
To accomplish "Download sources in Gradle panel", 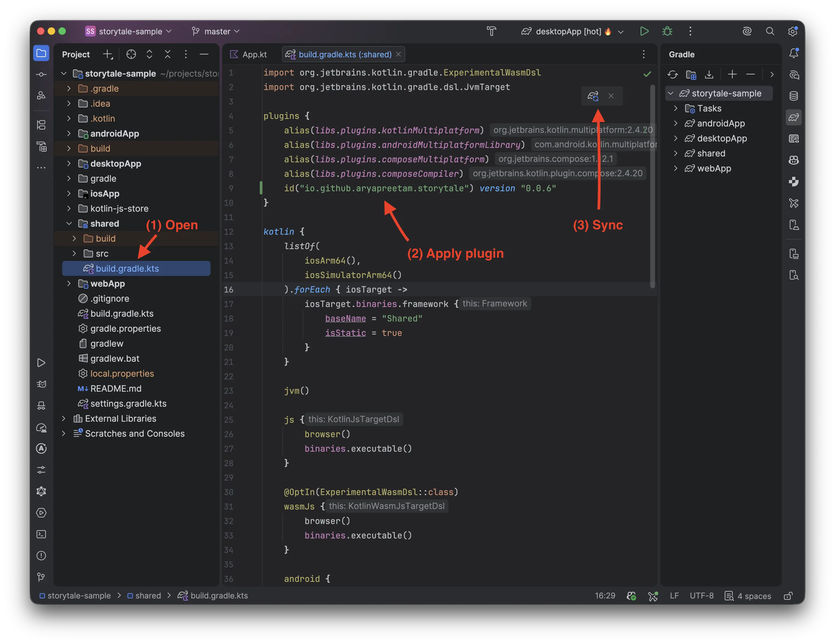I will pos(709,74).
